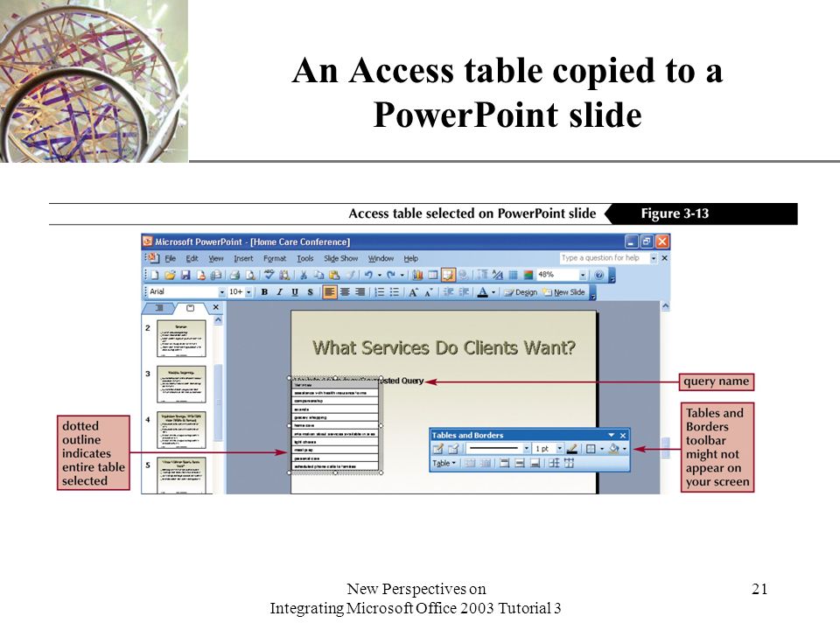Open the outside borders dropdown arrow
Screen dimensions: 840x630
pos(602,449)
